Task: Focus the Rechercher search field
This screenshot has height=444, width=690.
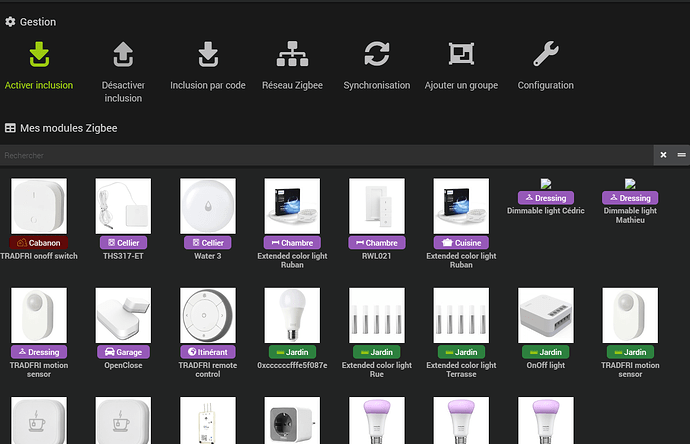Action: point(327,155)
